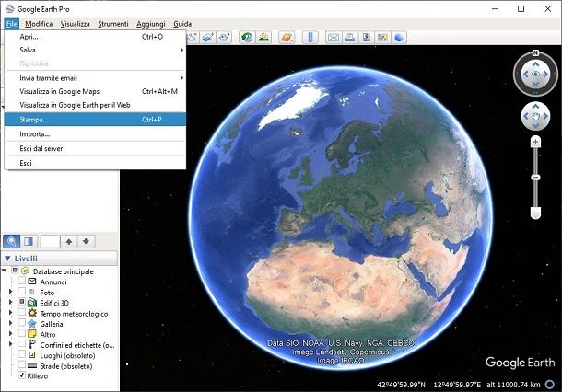
Task: Expand the Confini ed etichette tree node
Action: point(11,344)
